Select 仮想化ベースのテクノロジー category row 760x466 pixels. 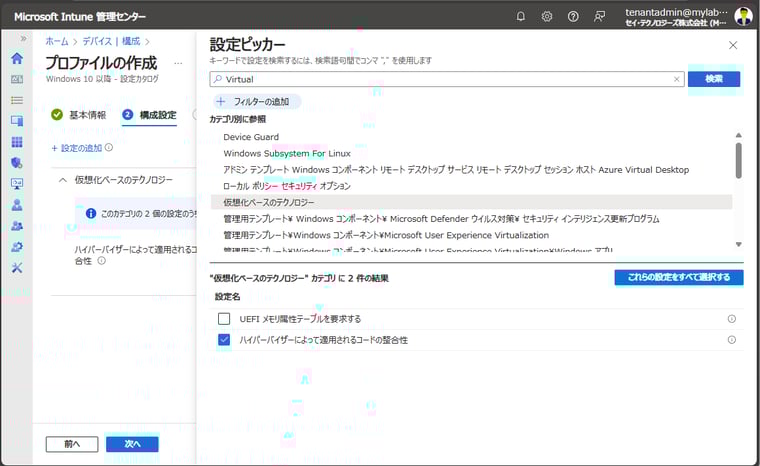tap(471, 202)
